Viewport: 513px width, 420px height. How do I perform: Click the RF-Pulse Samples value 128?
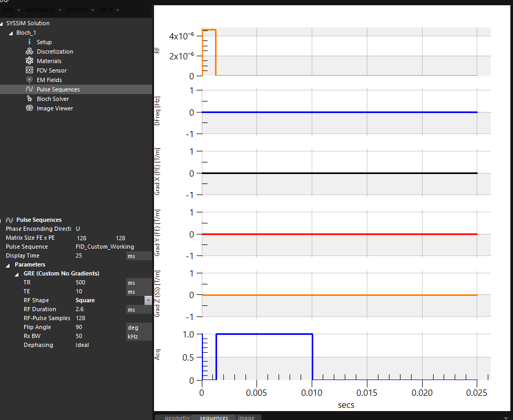(x=80, y=318)
